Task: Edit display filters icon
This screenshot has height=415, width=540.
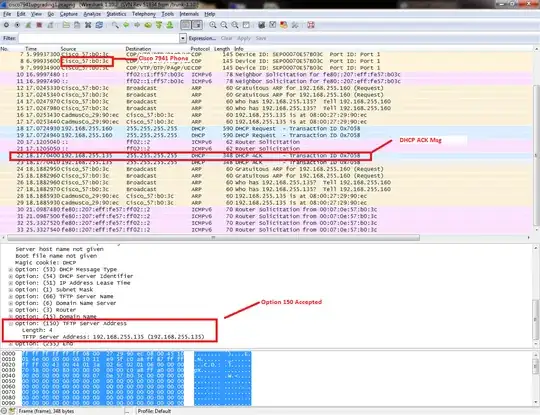Action: point(273,25)
